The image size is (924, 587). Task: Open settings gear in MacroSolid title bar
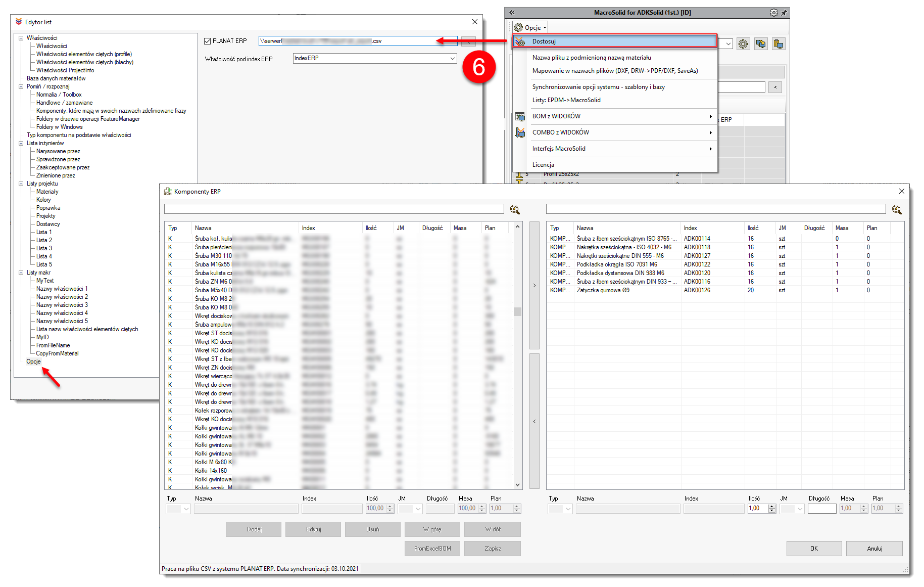click(x=773, y=13)
